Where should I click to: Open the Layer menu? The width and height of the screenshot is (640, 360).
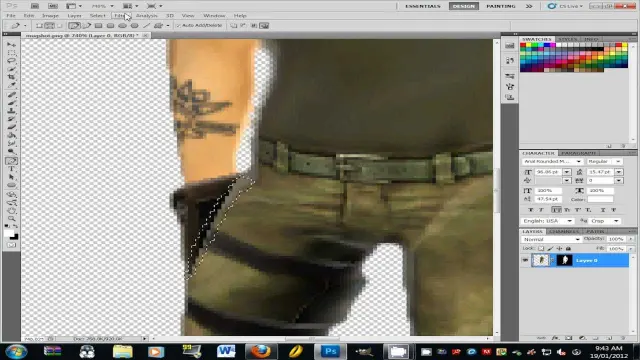pos(74,16)
